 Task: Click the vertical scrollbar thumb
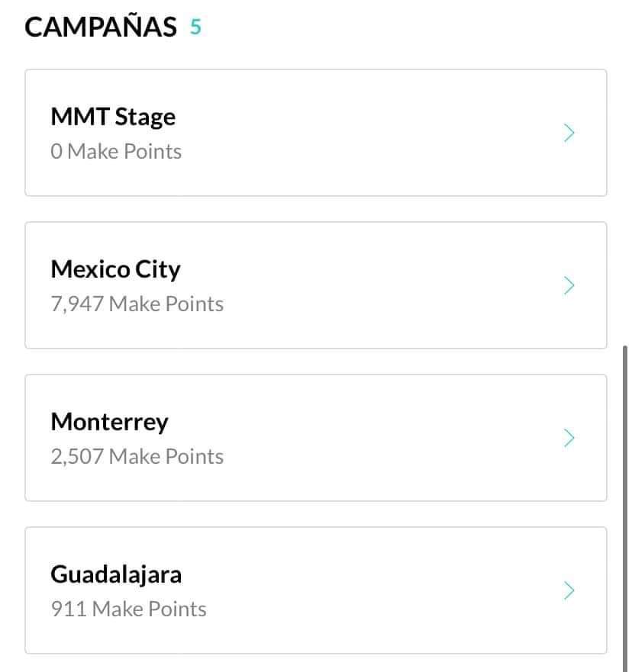pyautogui.click(x=626, y=508)
